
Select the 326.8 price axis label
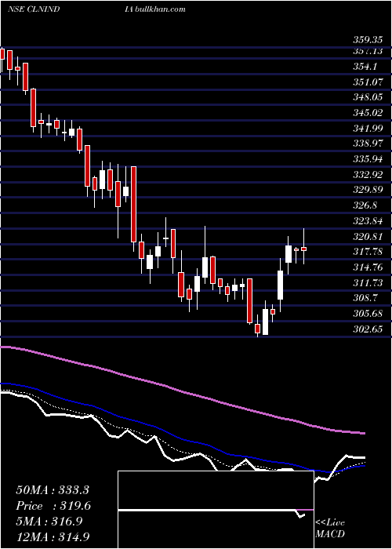click(x=365, y=205)
